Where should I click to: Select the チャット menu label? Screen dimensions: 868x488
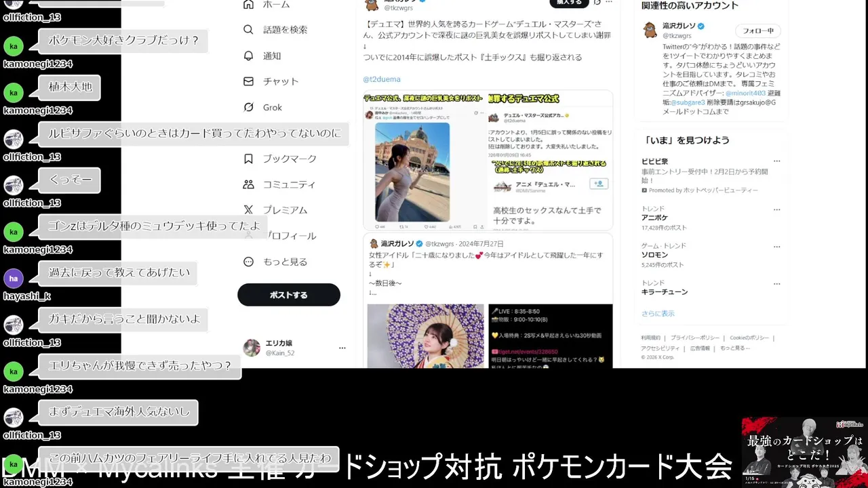point(281,81)
